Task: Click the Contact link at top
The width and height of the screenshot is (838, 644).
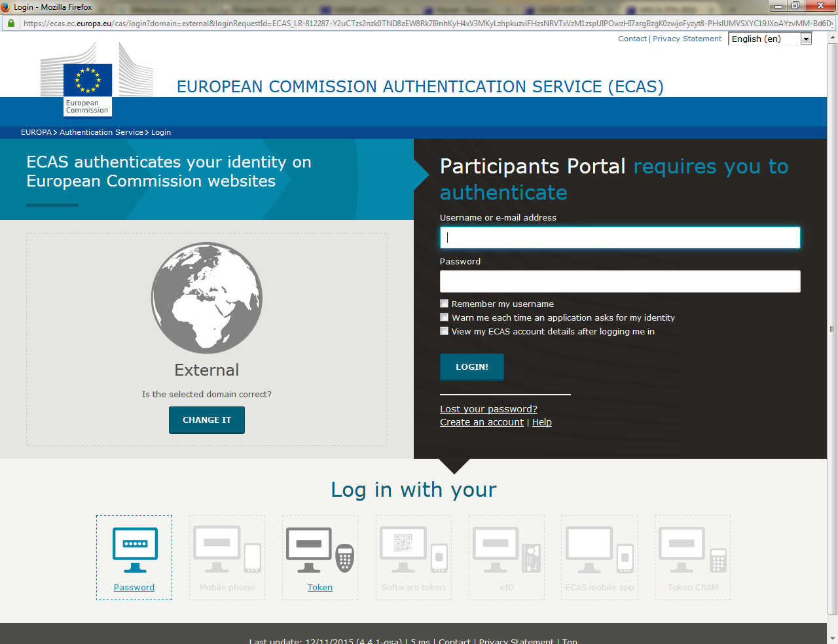Action: tap(632, 39)
